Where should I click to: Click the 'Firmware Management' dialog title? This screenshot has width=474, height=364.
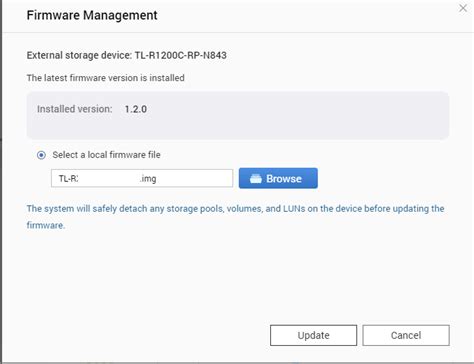(92, 15)
